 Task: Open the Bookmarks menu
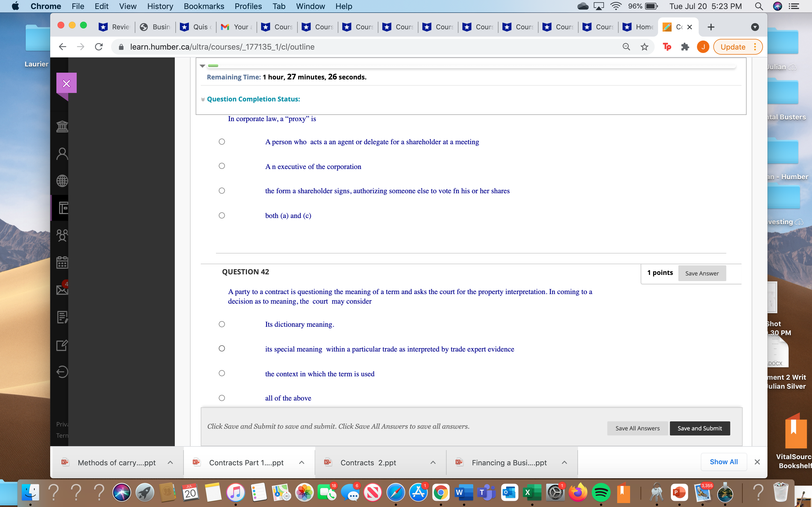(204, 6)
